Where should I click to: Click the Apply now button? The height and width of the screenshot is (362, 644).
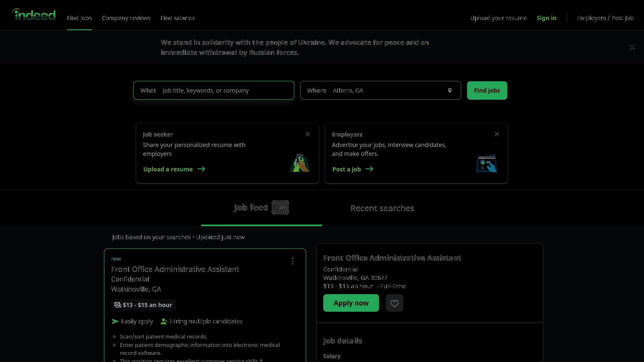(351, 303)
